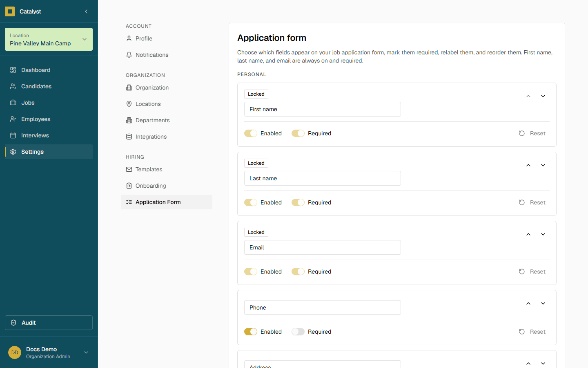Go to Notifications settings
The image size is (588, 368).
click(x=167, y=55)
